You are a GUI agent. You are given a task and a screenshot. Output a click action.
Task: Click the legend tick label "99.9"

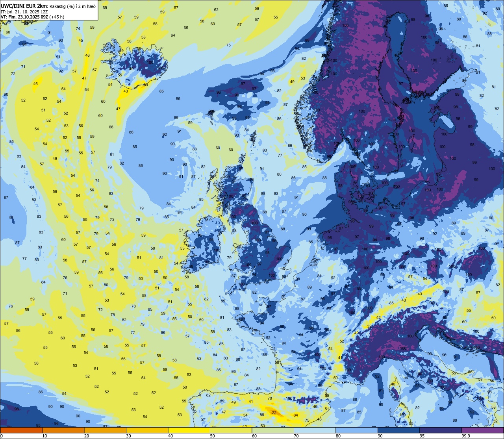(x=466, y=436)
